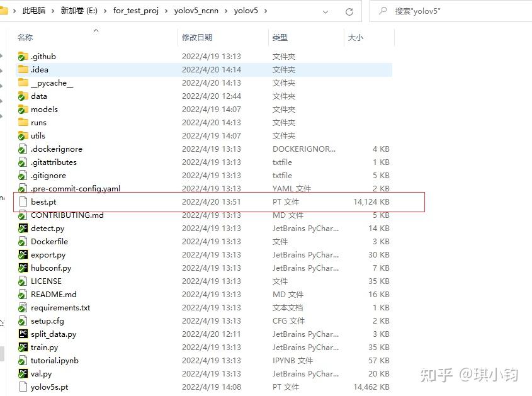This screenshot has width=532, height=396.
Task: Click the split_data.py PyCharm icon
Action: 23,334
